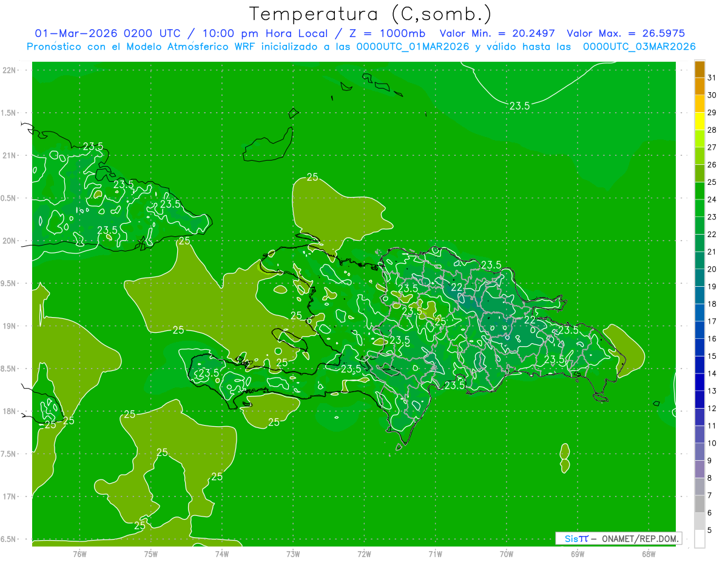Click the '31' color scale label
The width and height of the screenshot is (728, 562).
[712, 78]
